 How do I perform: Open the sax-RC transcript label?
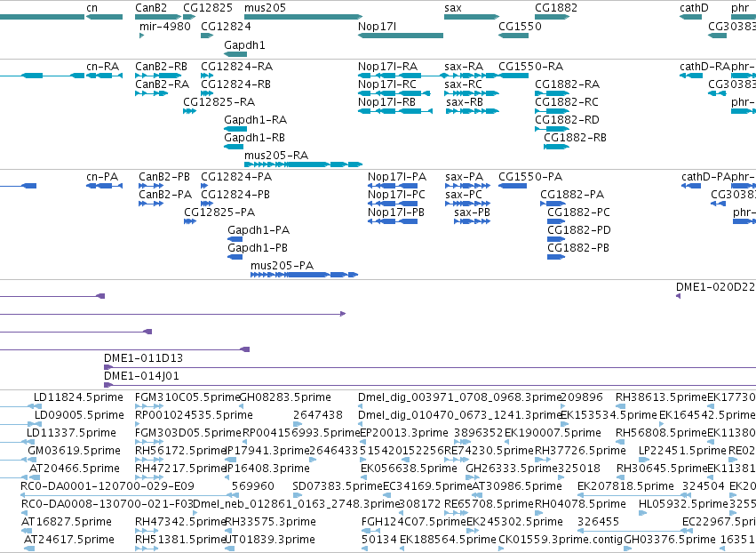[x=463, y=84]
